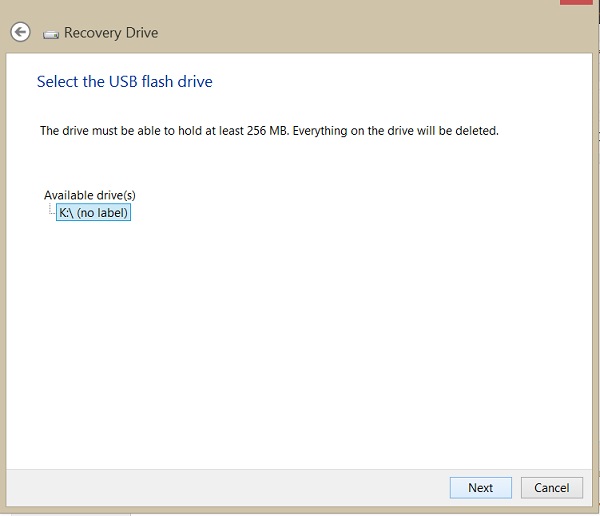Cancel the recovery drive creation
The image size is (600, 516).
point(552,488)
